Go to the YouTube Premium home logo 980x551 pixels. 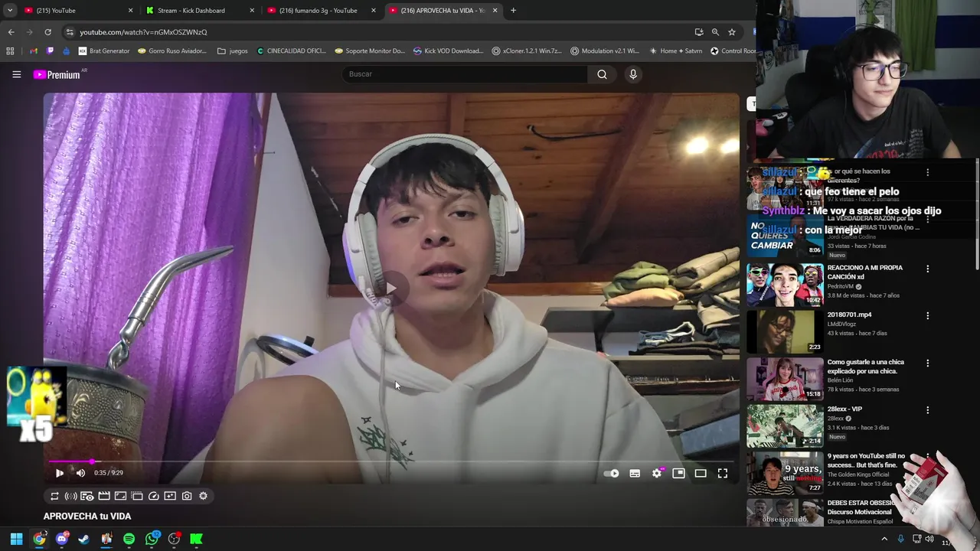(57, 74)
